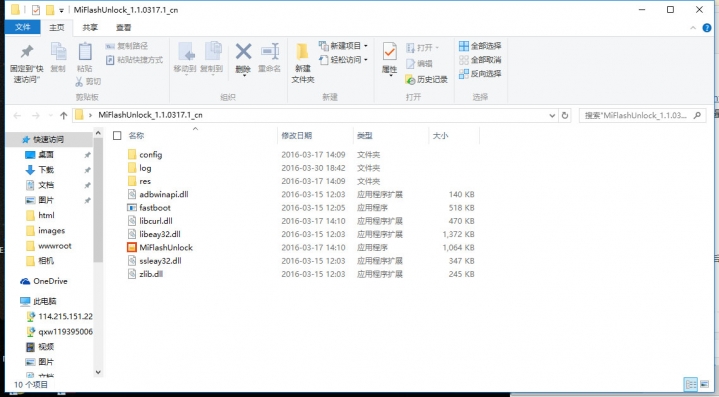Click the Pin to Quick access icon
This screenshot has height=397, width=719.
pyautogui.click(x=27, y=52)
